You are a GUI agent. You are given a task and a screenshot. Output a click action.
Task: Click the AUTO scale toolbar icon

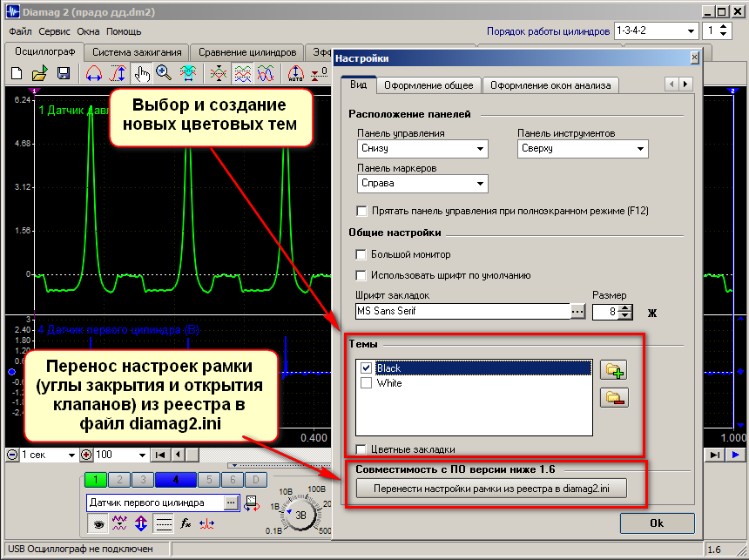click(296, 73)
